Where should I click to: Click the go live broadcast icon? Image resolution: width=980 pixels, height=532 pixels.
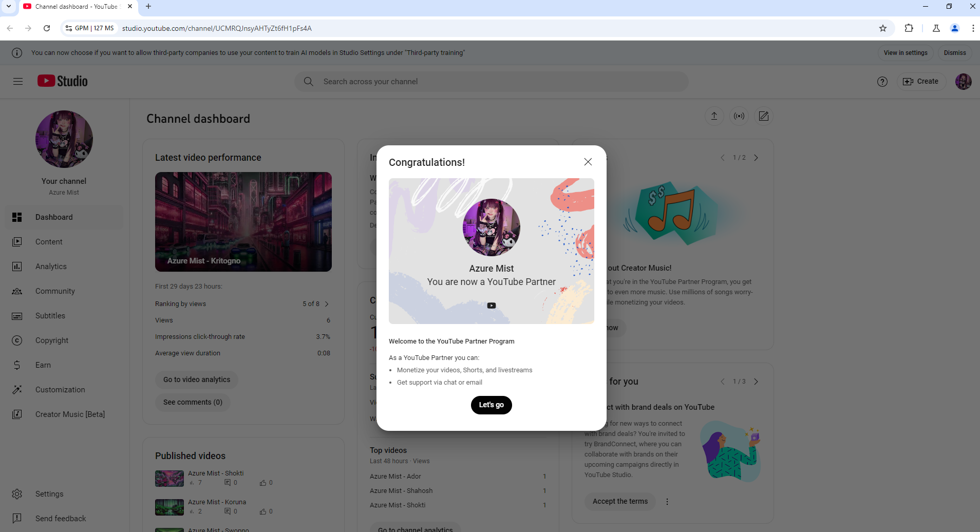[x=739, y=116]
